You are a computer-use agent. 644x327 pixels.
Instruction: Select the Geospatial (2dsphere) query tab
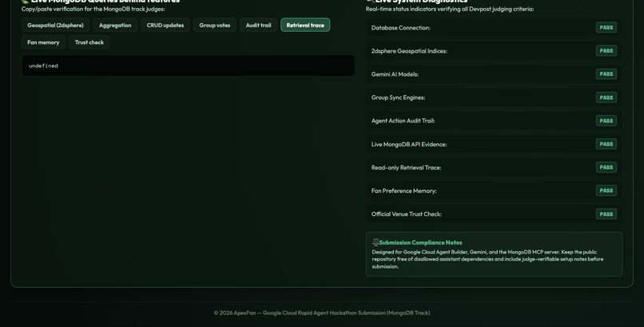(55, 25)
